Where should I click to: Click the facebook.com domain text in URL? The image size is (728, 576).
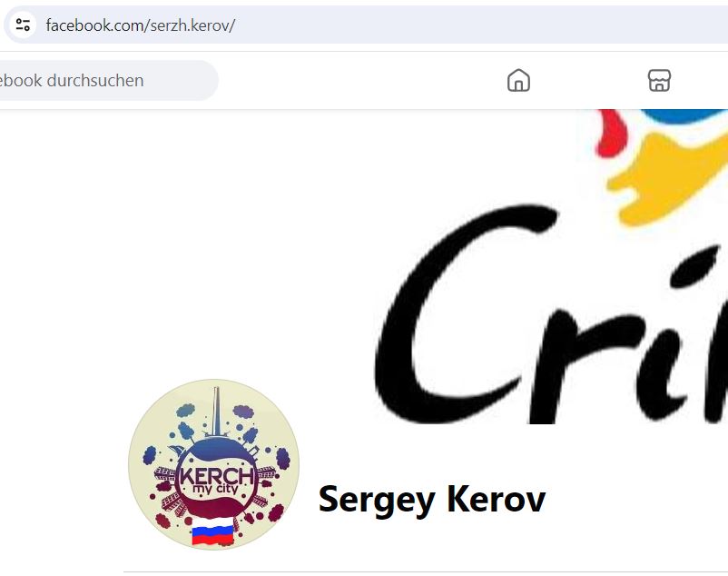click(95, 25)
